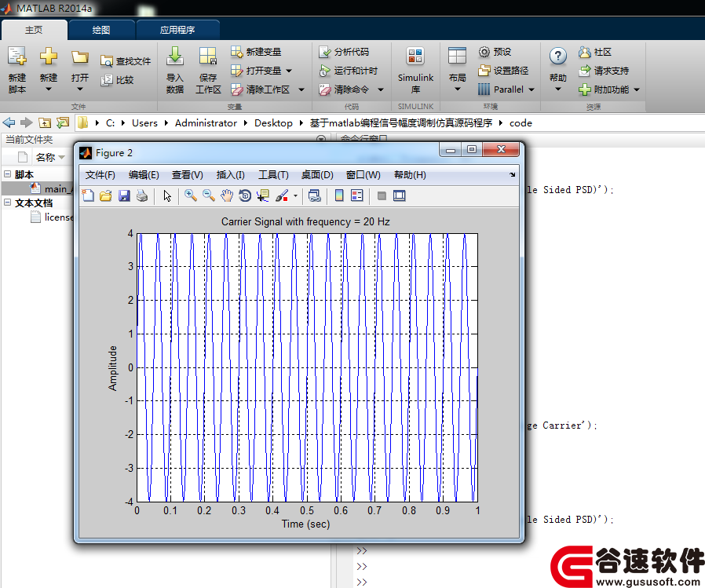Switch to the 主页 (Home) tab

pyautogui.click(x=34, y=30)
